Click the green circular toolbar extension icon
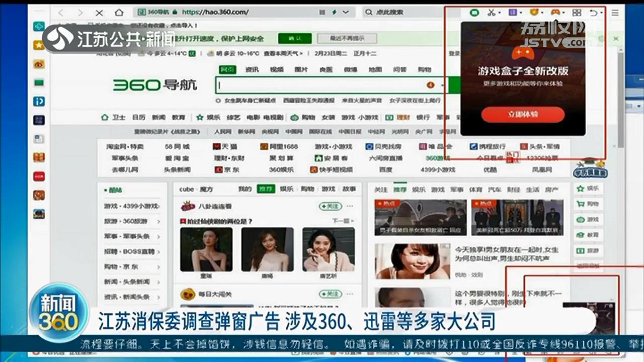 tap(474, 13)
